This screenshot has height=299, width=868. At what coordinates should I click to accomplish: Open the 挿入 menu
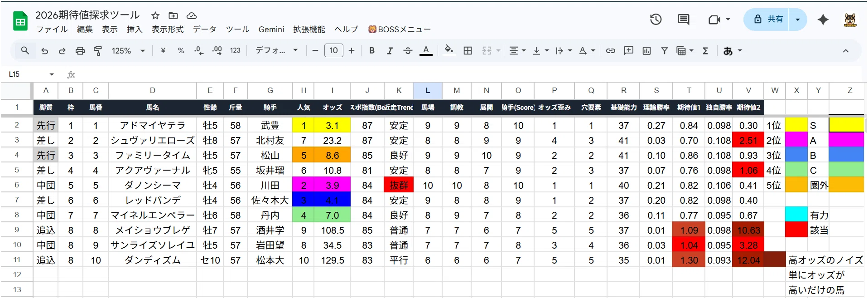(135, 29)
